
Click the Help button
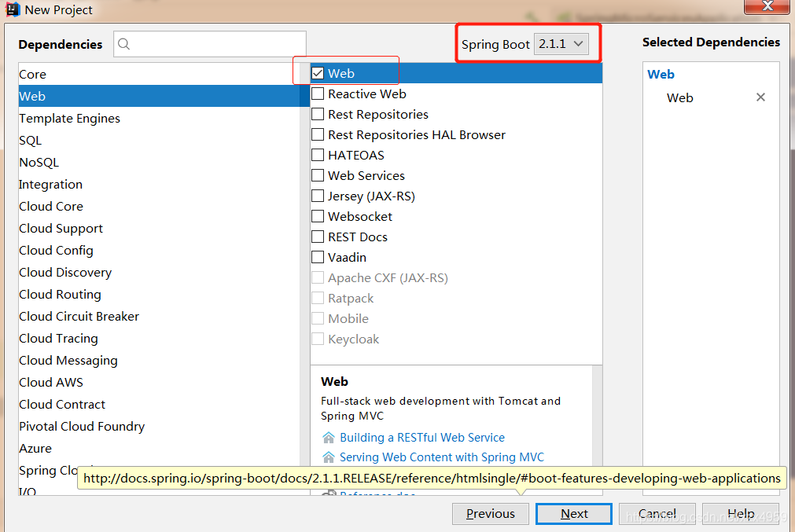740,513
